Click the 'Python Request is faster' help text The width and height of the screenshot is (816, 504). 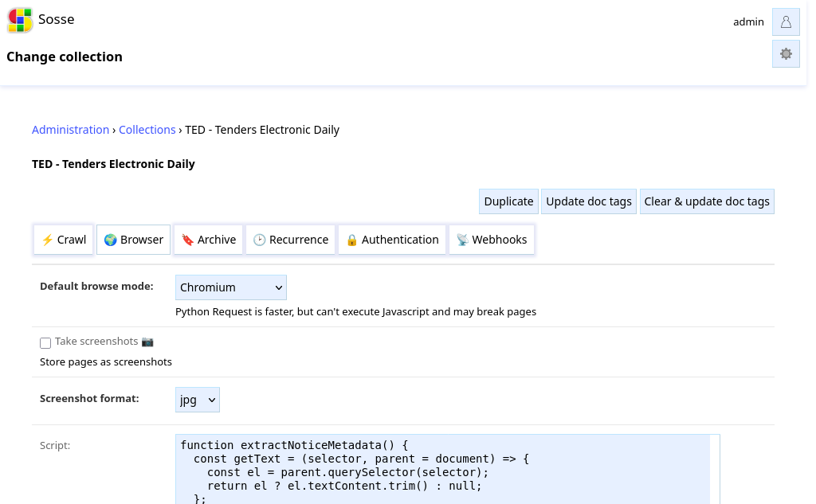point(355,312)
